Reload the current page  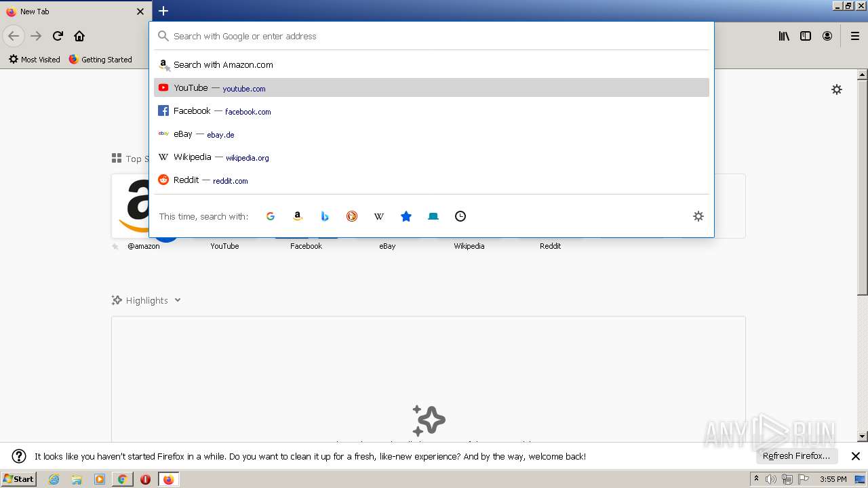(58, 36)
